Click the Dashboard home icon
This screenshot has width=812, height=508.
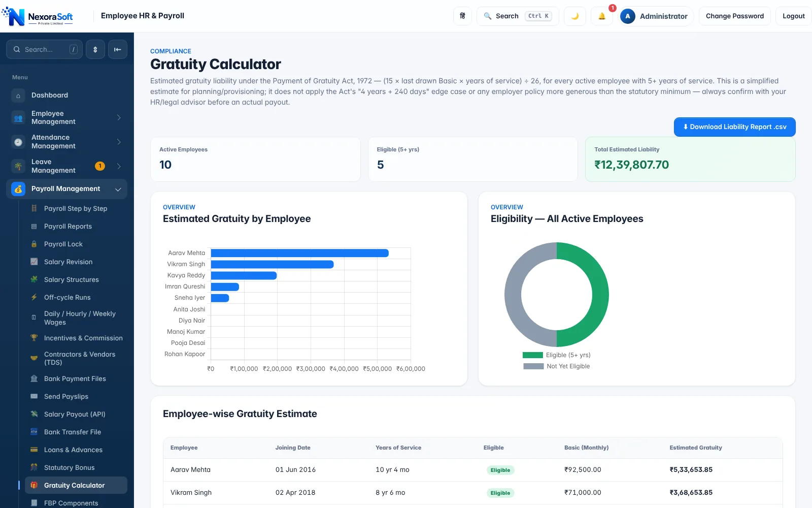click(18, 96)
